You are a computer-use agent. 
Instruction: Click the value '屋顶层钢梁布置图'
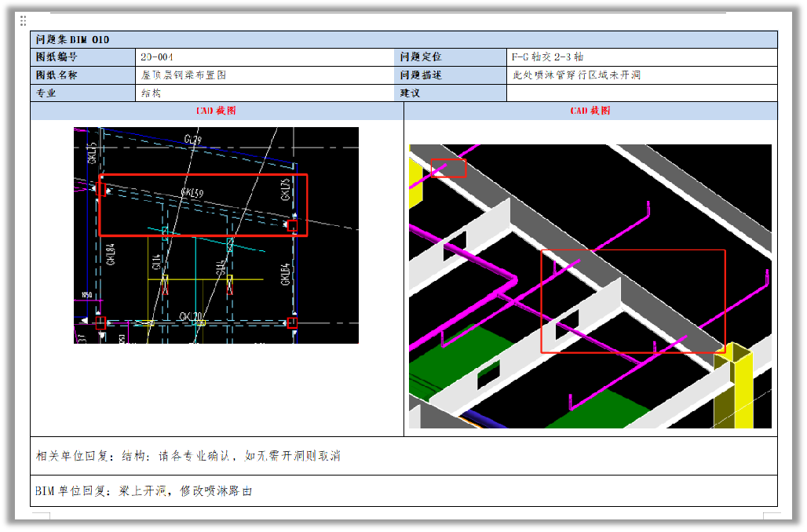pos(184,75)
